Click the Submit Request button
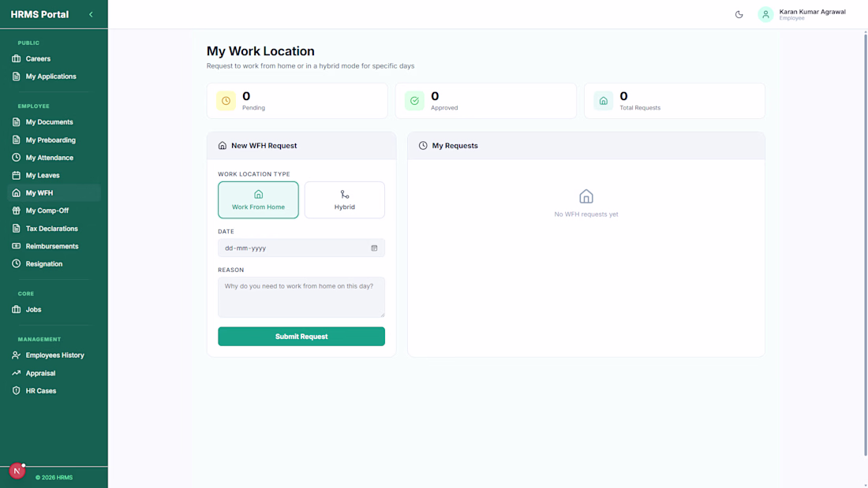Screen dimensions: 868x488 (x=301, y=337)
